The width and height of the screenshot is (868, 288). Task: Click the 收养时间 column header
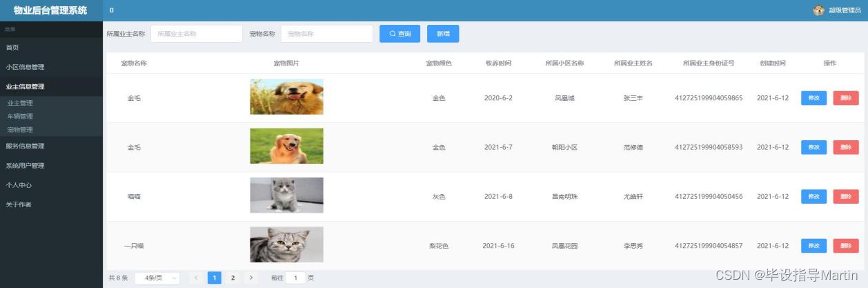498,63
